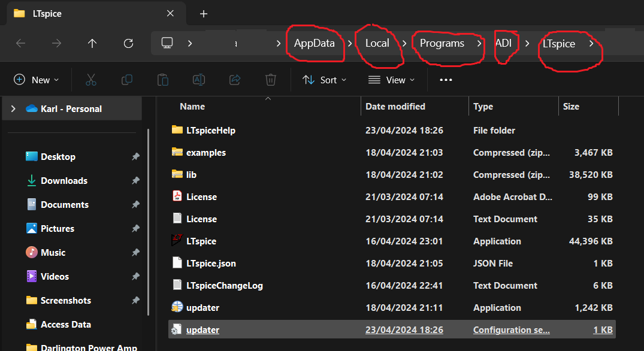Image resolution: width=644 pixels, height=351 pixels.
Task: Sort by the Name column header
Action: point(192,107)
